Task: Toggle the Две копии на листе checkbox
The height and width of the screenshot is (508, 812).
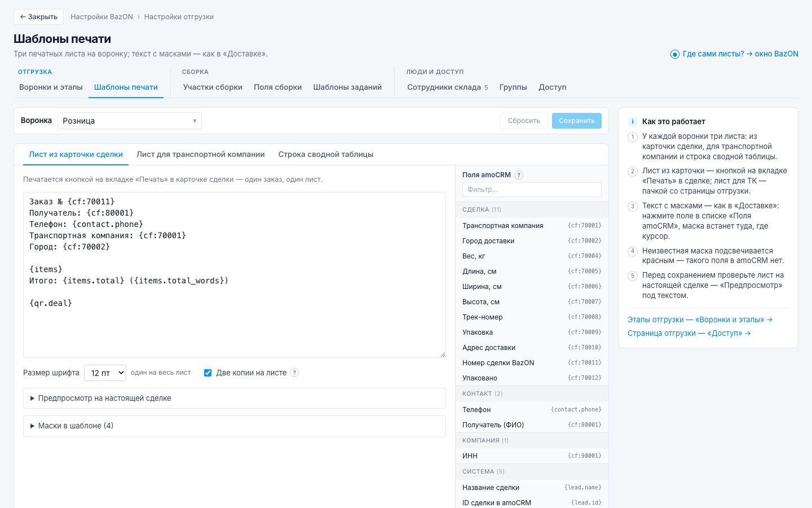Action: pyautogui.click(x=208, y=373)
